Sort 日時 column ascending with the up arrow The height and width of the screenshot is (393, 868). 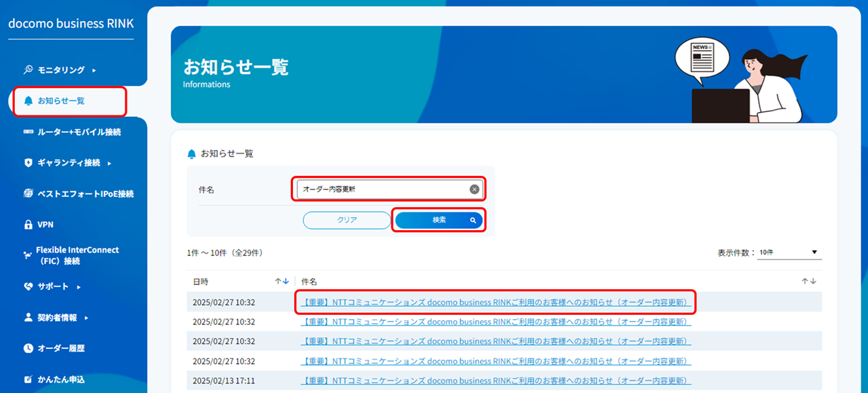[278, 281]
